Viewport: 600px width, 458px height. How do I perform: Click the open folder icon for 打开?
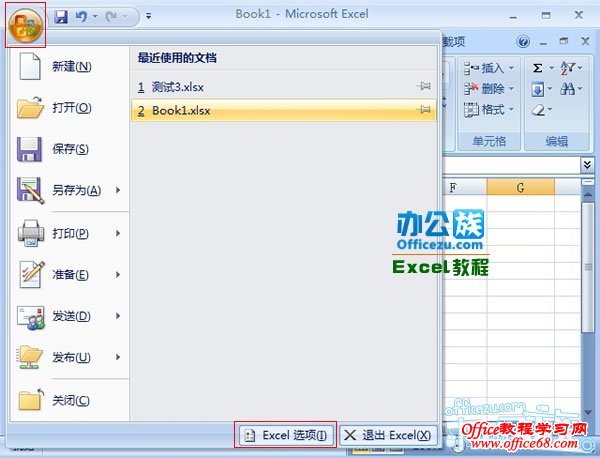(30, 107)
